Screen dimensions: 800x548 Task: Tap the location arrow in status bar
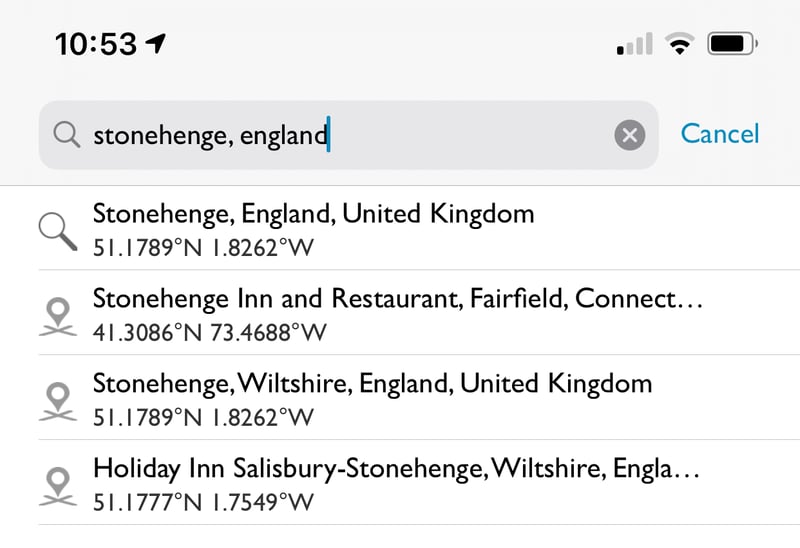pyautogui.click(x=156, y=43)
